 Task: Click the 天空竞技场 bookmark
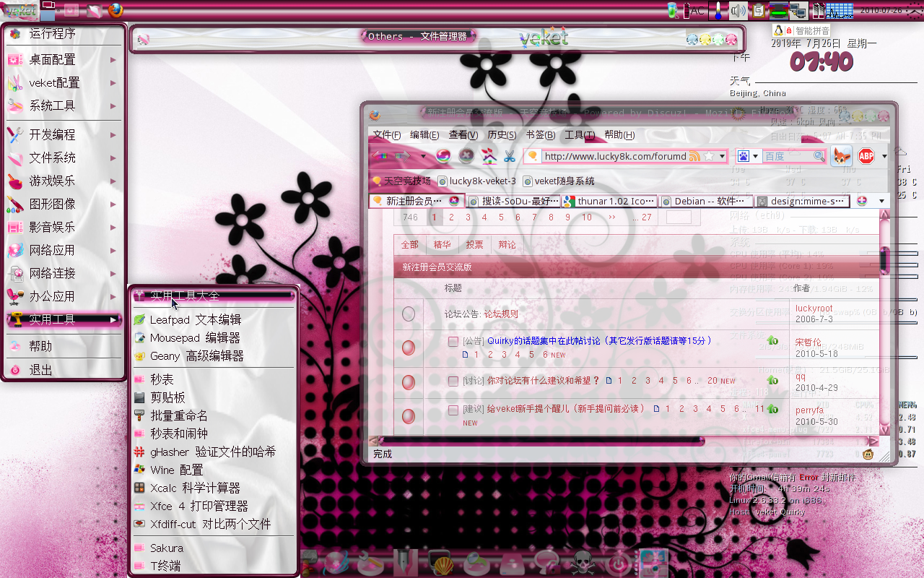coord(401,181)
